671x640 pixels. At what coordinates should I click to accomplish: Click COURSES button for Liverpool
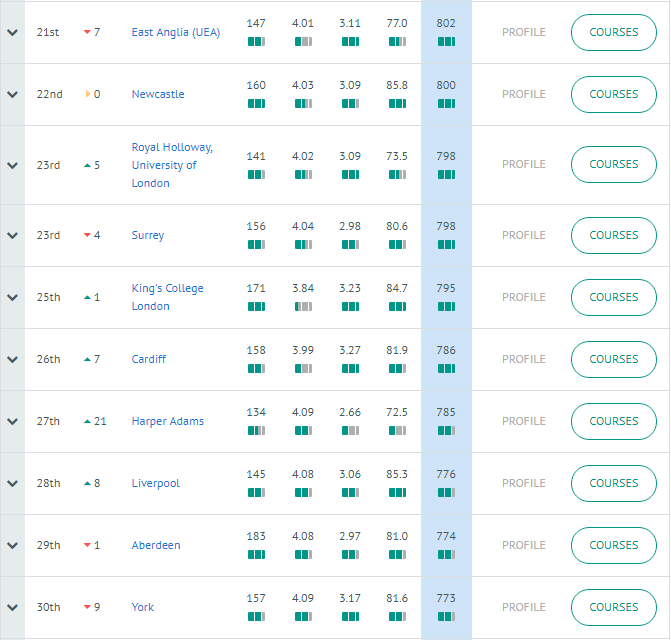point(614,483)
